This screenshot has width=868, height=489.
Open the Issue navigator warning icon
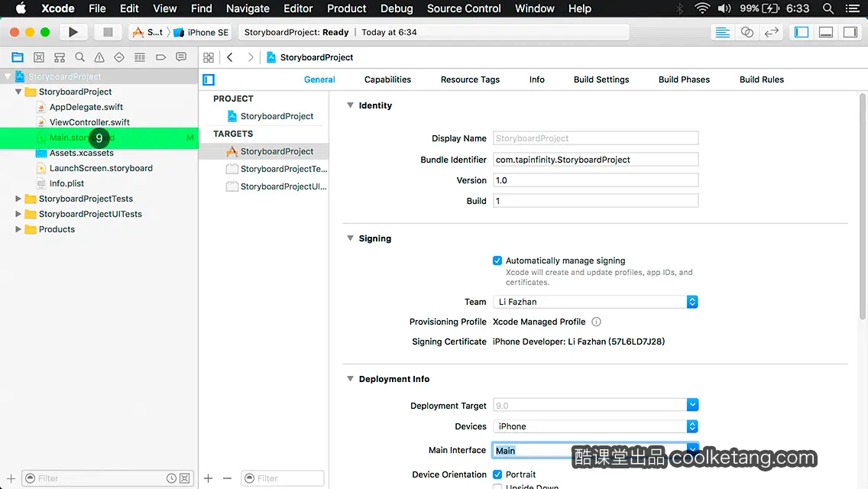(99, 57)
